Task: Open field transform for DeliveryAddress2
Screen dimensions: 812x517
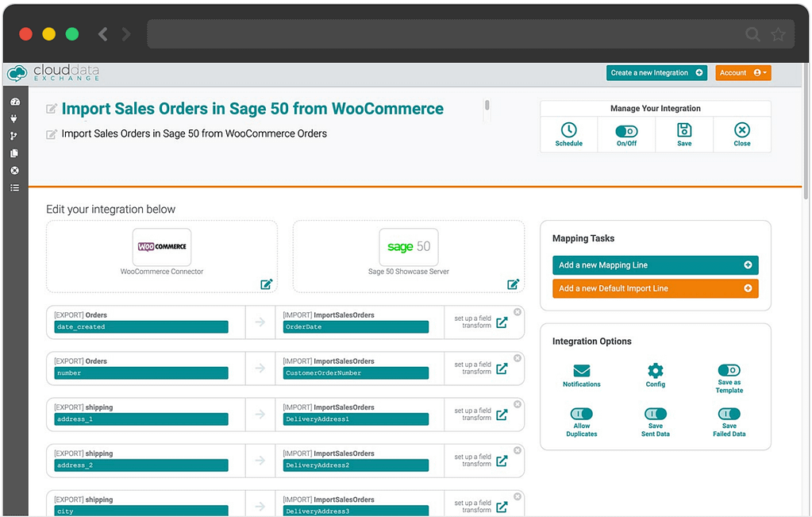Action: 502,461
